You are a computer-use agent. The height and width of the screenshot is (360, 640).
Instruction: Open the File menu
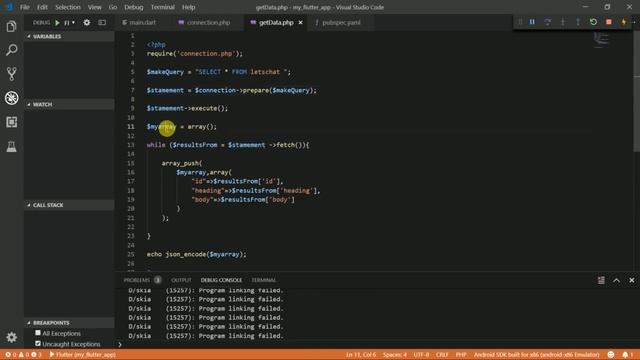[x=24, y=7]
